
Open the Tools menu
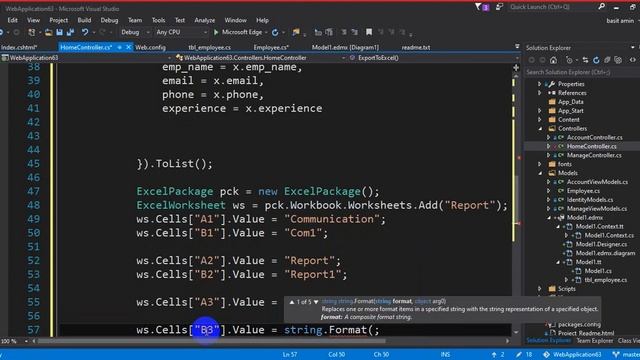(x=158, y=20)
